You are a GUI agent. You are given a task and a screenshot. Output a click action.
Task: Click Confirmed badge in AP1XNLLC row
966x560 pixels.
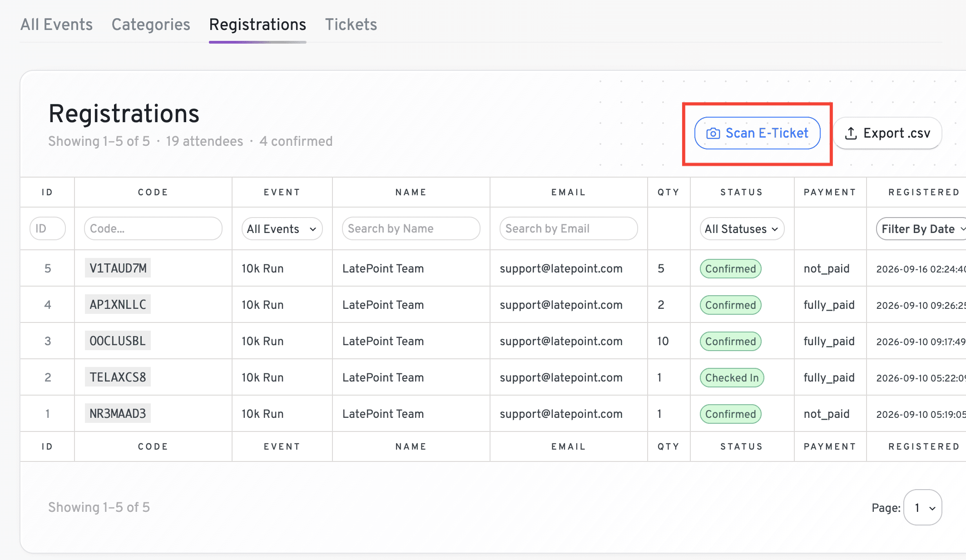(731, 305)
